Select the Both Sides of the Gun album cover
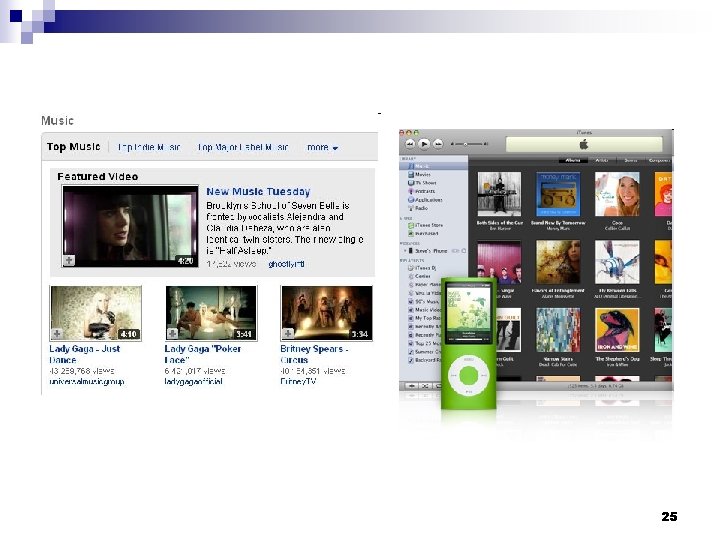Image resolution: width=720 pixels, height=540 pixels. 499,194
